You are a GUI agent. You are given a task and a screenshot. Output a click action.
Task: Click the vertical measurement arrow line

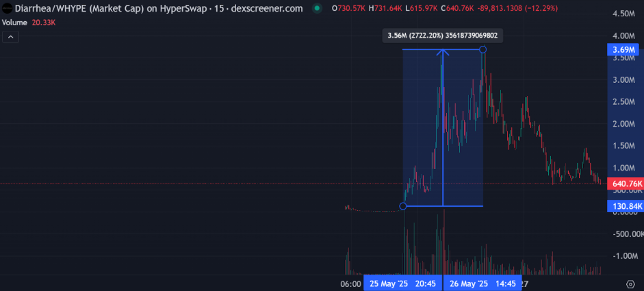(x=443, y=127)
